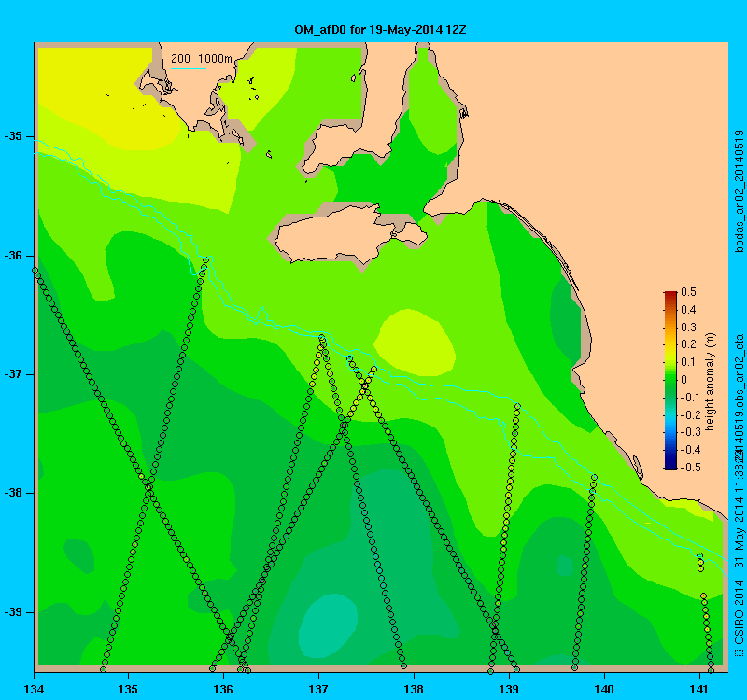Click the 0.3 color bar label

688,328
